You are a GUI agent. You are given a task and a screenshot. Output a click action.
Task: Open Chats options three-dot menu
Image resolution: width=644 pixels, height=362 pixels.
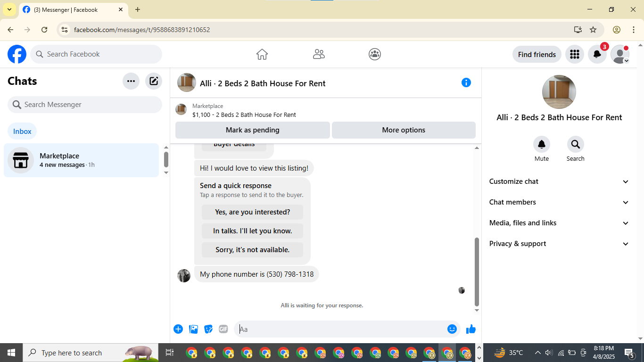click(131, 81)
